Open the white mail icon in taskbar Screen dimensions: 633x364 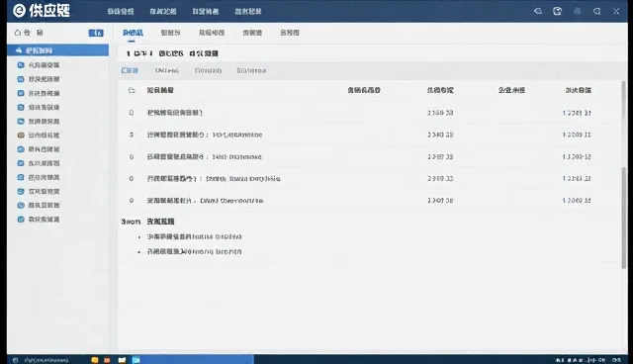(x=122, y=360)
